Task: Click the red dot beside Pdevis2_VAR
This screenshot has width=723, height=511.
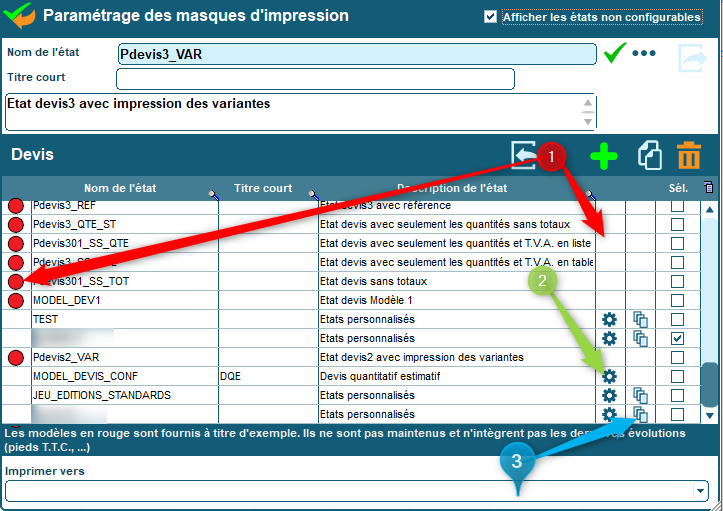Action: (x=16, y=357)
